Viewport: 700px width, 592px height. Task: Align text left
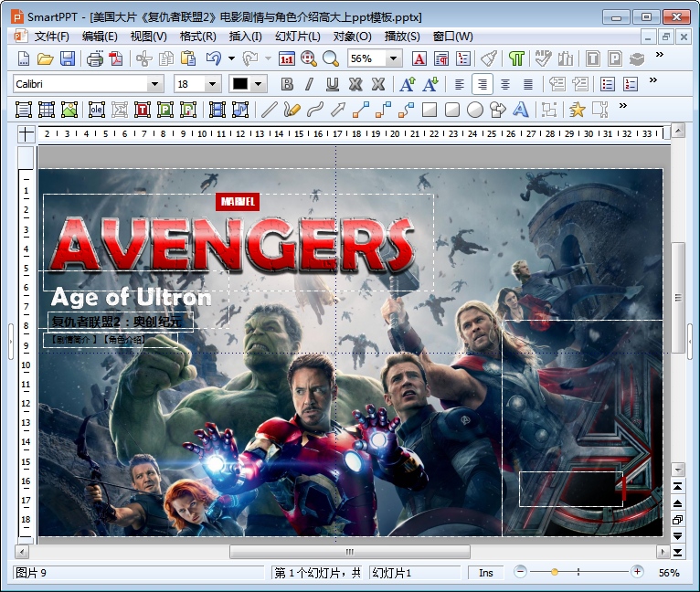coord(460,84)
